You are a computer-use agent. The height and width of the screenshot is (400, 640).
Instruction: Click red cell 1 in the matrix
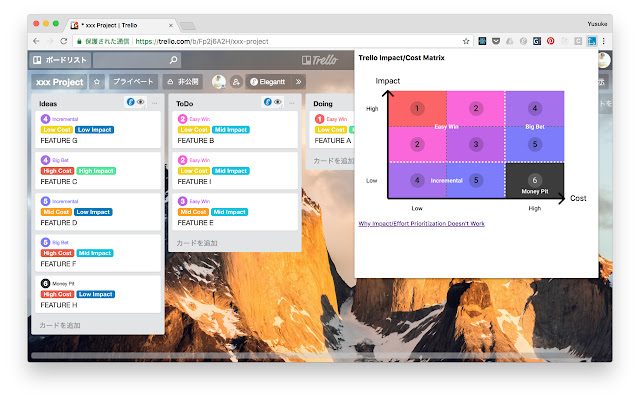click(x=417, y=109)
